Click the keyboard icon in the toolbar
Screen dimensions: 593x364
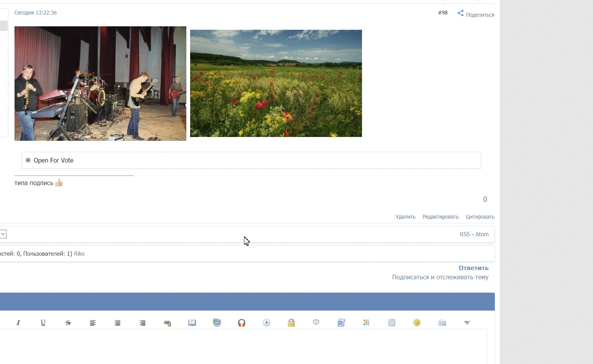tap(442, 323)
